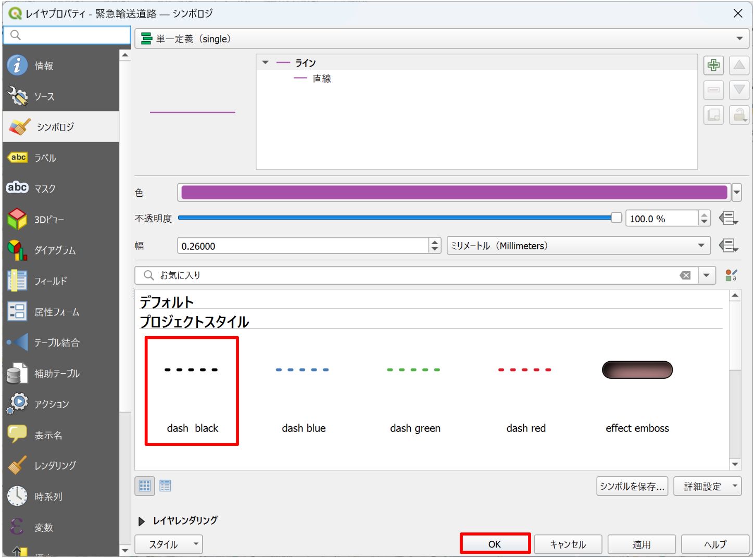Open the 属性フォーム page

(x=61, y=312)
